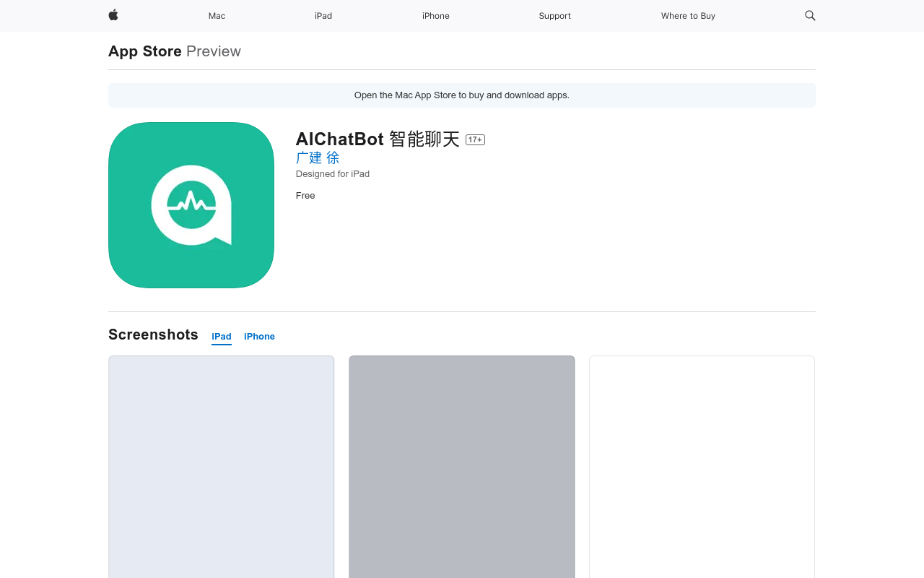924x578 pixels.
Task: Click the AIChatBot green app icon
Action: [191, 205]
